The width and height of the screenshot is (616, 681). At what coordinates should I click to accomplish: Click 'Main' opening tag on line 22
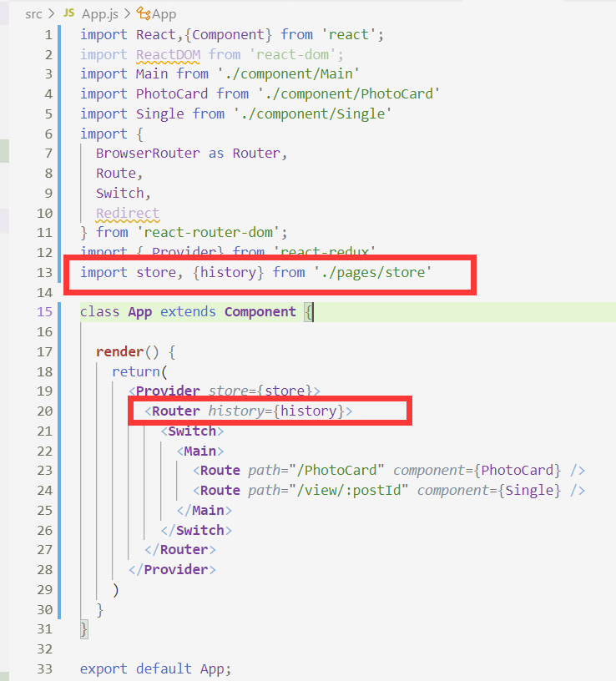[x=199, y=451]
